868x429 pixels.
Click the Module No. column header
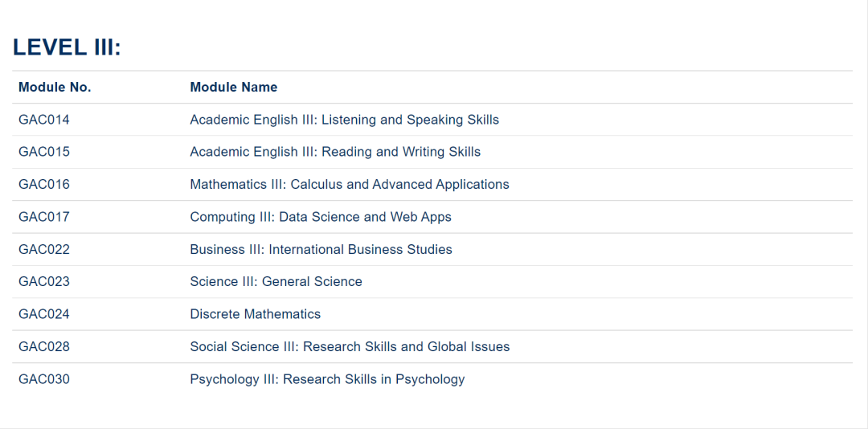[55, 88]
